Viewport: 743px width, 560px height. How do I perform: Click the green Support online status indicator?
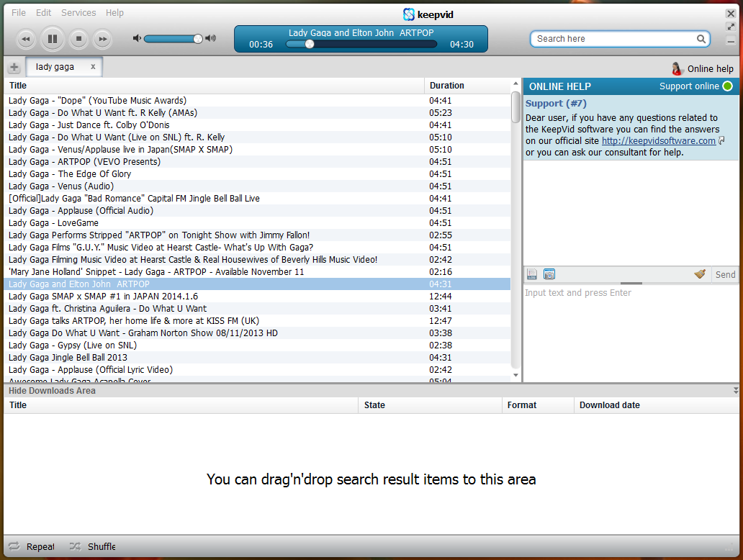click(727, 86)
